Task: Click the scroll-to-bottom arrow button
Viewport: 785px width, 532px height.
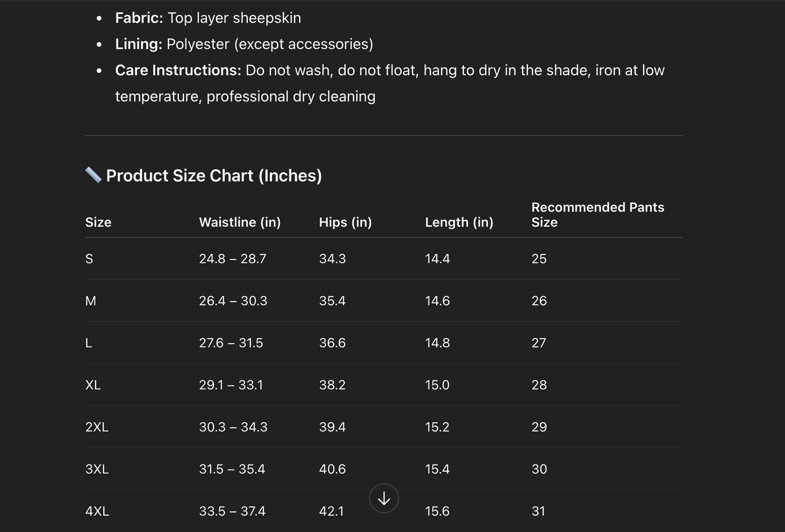Action: 384,498
